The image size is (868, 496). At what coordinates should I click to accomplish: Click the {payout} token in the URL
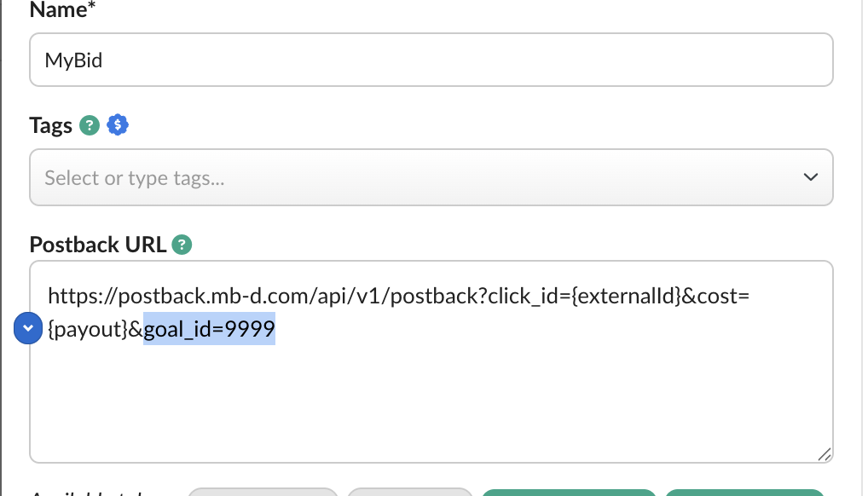(89, 329)
